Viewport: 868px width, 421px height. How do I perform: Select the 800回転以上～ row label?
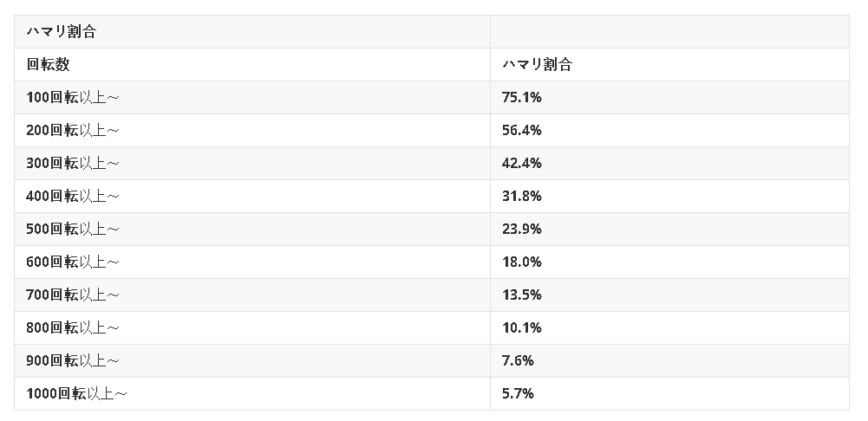click(73, 328)
